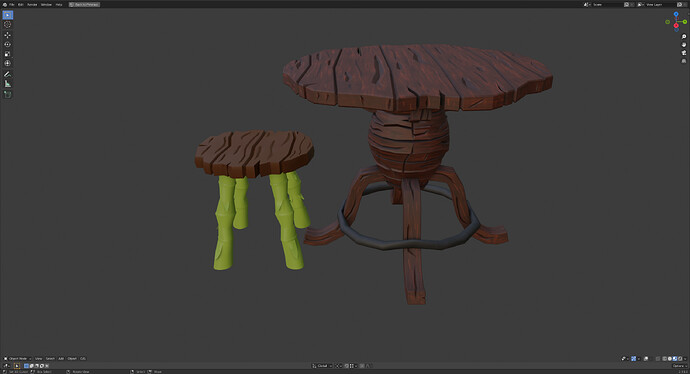Create a new scene
This screenshot has height=374, width=690.
pos(627,4)
